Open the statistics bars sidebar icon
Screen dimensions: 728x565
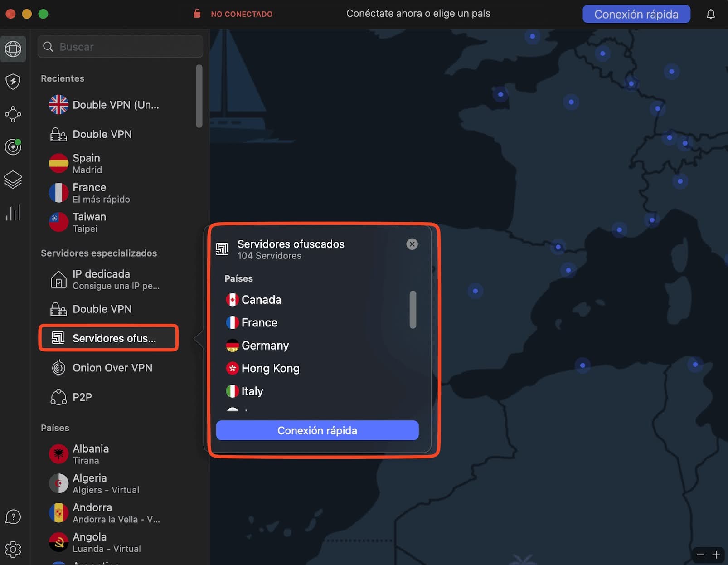[13, 212]
